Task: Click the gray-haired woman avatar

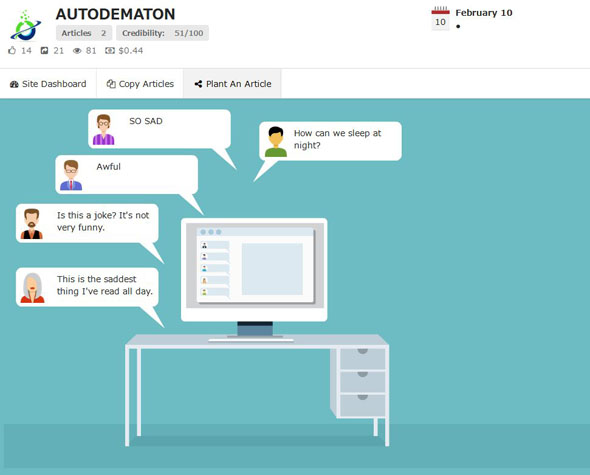Action: pyautogui.click(x=32, y=288)
